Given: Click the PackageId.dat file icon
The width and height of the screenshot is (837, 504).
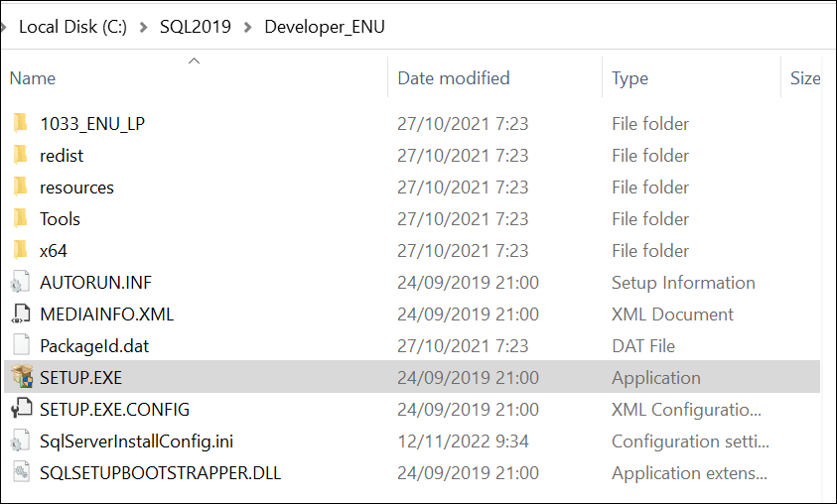Looking at the screenshot, I should (x=20, y=345).
